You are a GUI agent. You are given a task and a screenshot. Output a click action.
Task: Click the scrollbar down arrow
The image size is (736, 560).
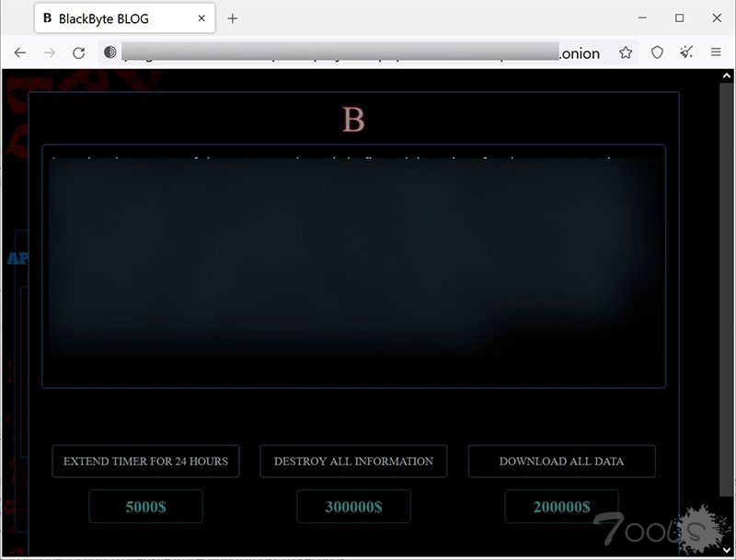[x=728, y=550]
